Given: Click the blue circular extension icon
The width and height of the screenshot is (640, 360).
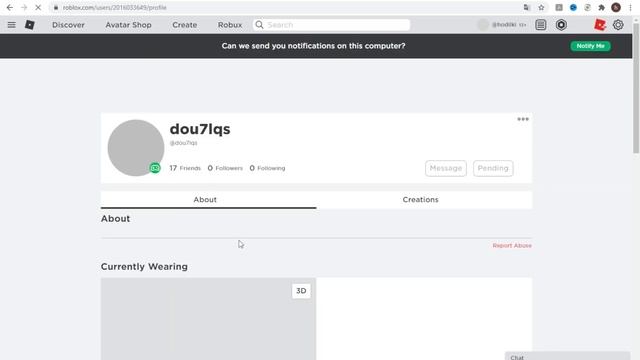Looking at the screenshot, I should 573,7.
